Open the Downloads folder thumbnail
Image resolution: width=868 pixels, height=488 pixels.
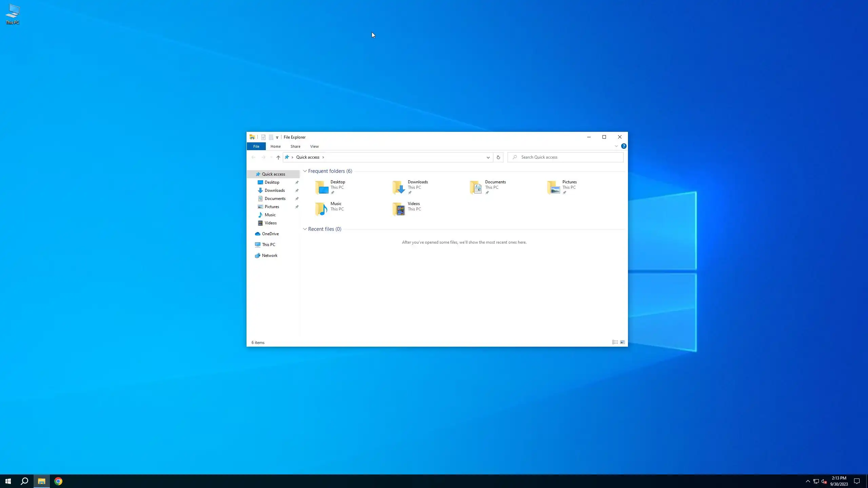[x=399, y=187]
